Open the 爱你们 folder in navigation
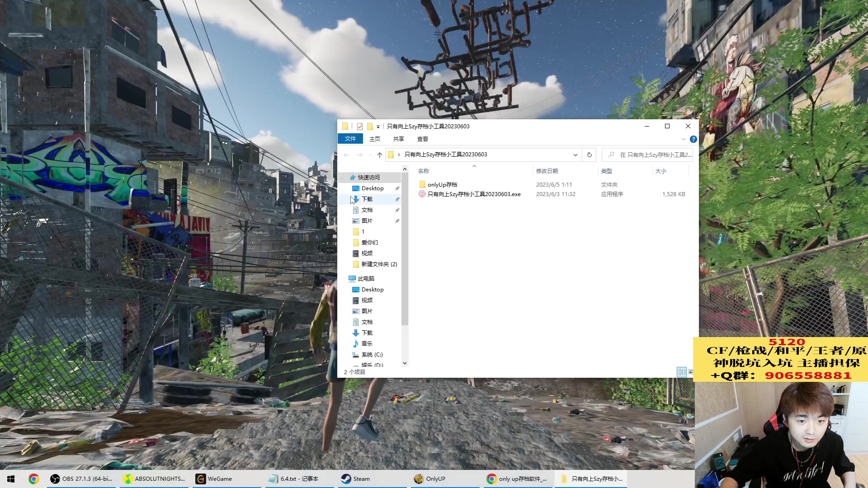The height and width of the screenshot is (488, 868). click(x=369, y=242)
